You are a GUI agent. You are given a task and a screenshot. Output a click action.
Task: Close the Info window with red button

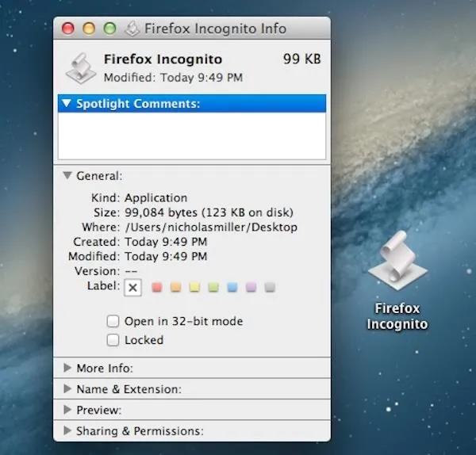pyautogui.click(x=68, y=29)
